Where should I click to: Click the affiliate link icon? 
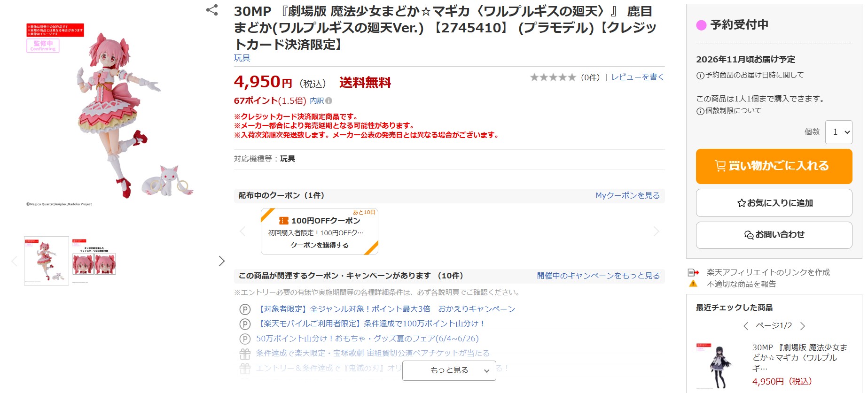pos(693,272)
